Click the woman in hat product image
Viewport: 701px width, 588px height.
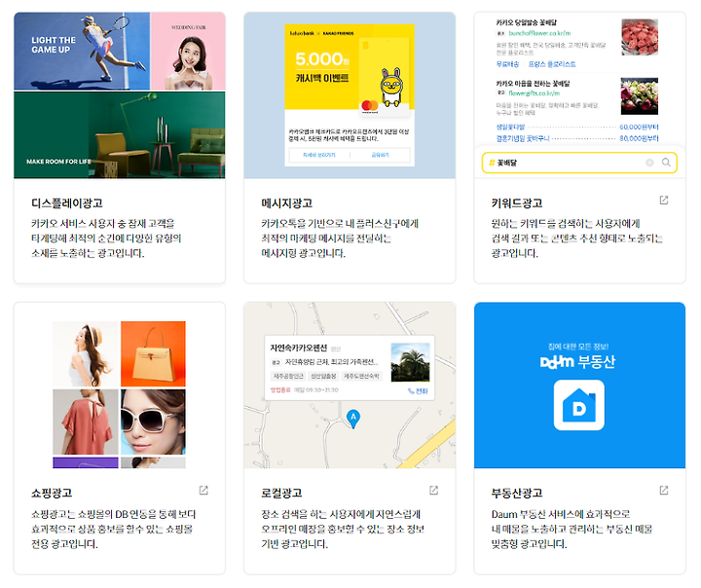pyautogui.click(x=86, y=353)
